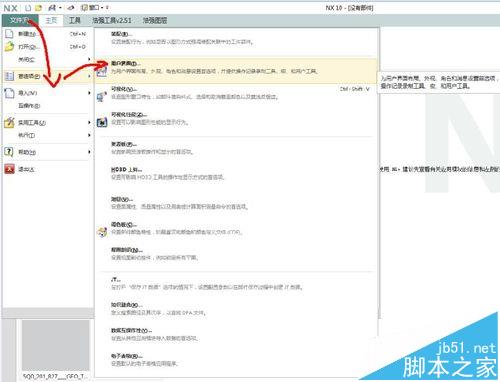Open the window menu dropdown arrow in title toolbar

tap(102, 8)
